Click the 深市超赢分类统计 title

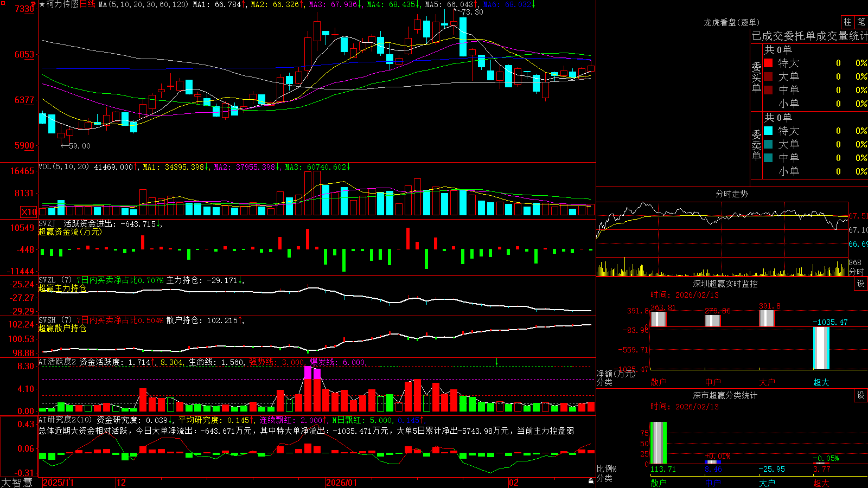tap(725, 395)
